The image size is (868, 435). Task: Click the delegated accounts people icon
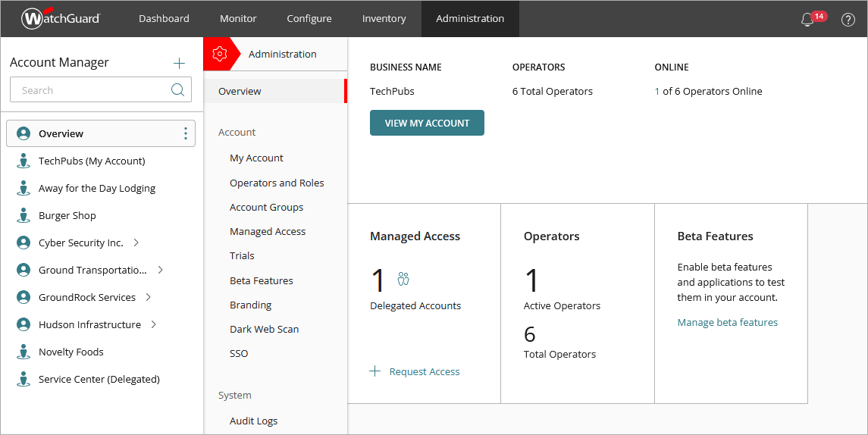[403, 278]
